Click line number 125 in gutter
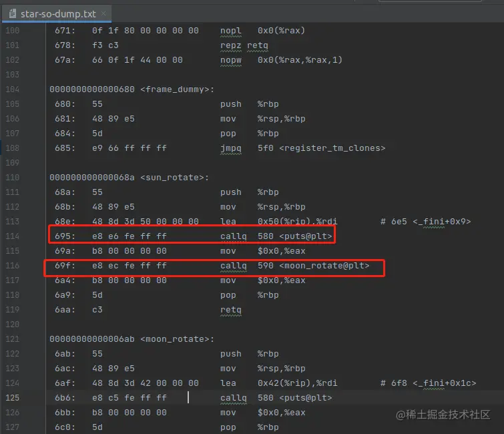Viewport: 504px width, 434px height. point(13,398)
